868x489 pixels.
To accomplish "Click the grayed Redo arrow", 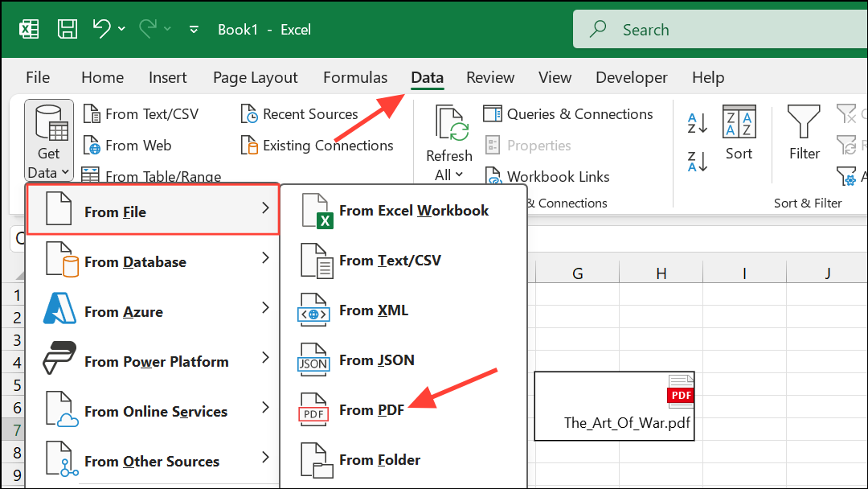I will 148,28.
